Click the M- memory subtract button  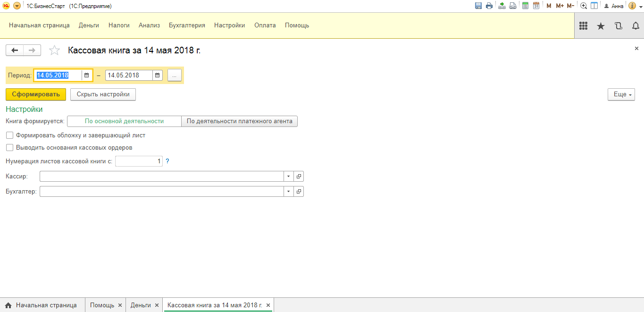[x=570, y=6]
